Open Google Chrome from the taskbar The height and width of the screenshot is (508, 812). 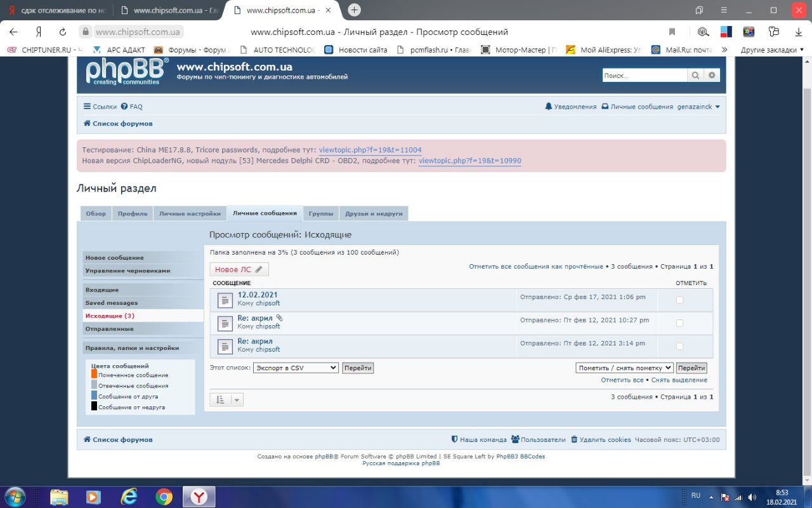tap(164, 497)
